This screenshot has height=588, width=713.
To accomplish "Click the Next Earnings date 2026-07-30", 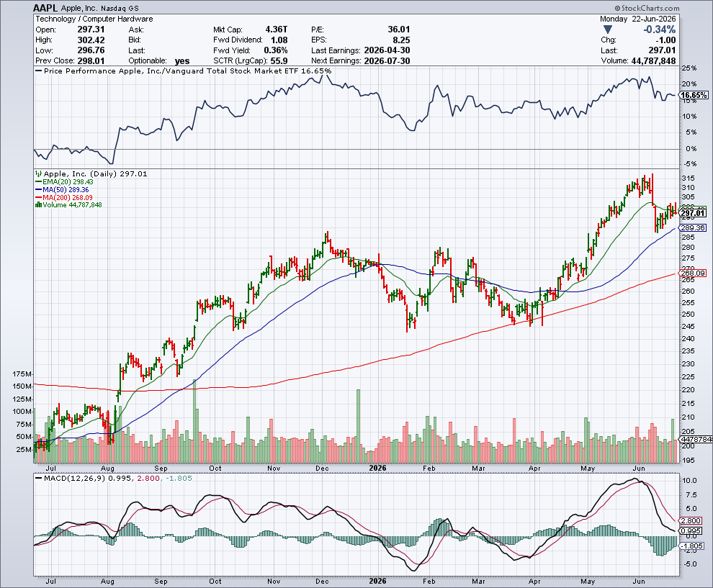I will coord(387,61).
